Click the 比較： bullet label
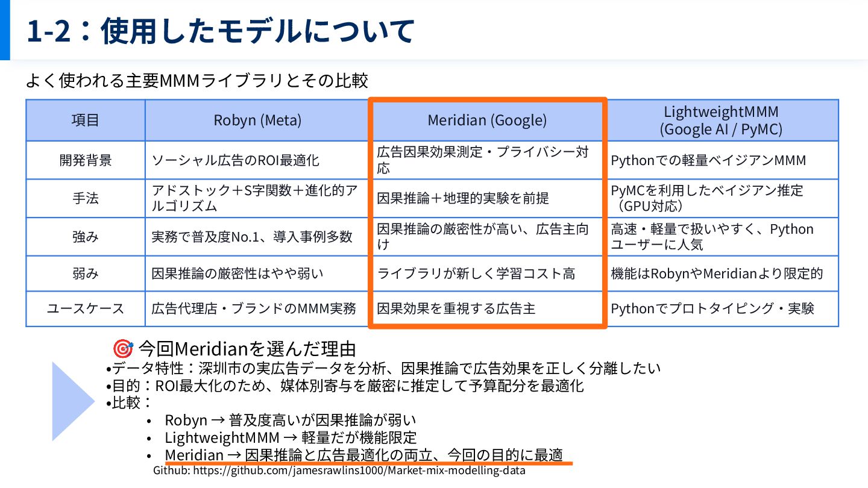Viewport: 868px width, 488px height. 130,402
